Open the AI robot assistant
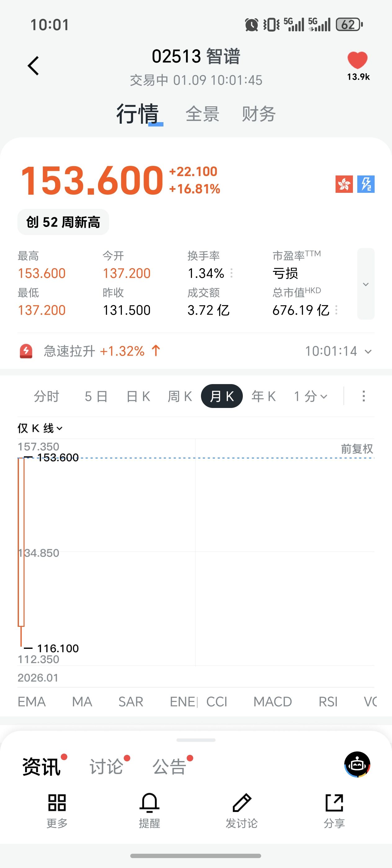 [357, 764]
